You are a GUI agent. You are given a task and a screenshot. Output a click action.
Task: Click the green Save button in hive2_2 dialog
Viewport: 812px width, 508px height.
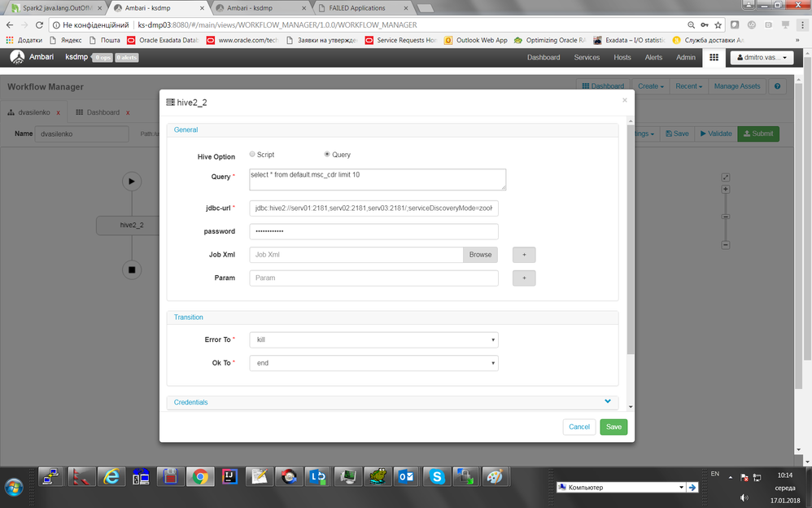pyautogui.click(x=613, y=427)
